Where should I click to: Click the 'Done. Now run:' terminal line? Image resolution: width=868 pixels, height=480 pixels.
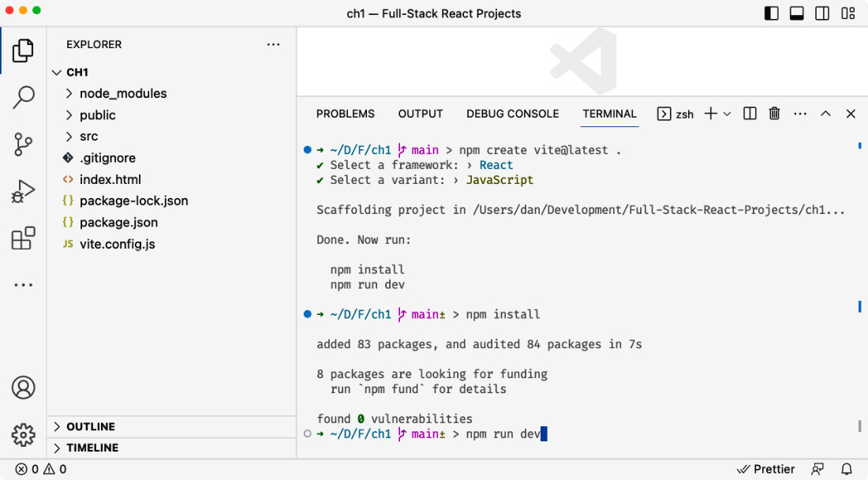point(363,240)
